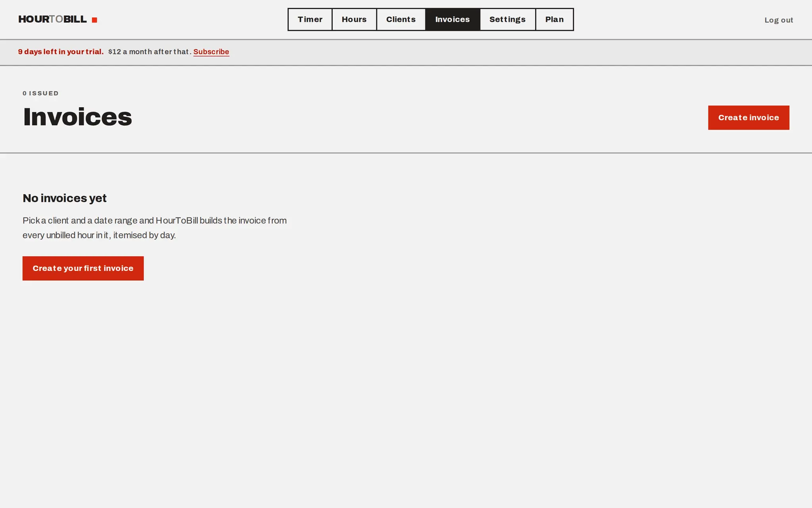View the Plan tab
Viewport: 812px width, 508px height.
click(554, 19)
